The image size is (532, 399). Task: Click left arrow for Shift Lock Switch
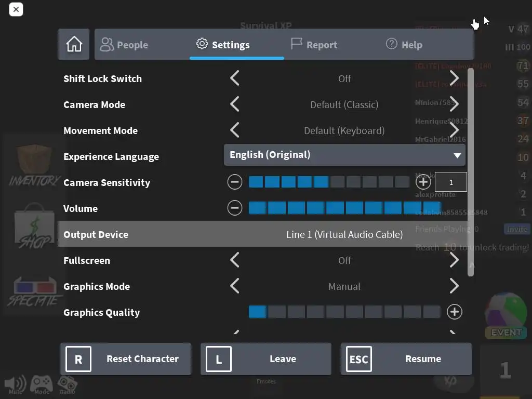(x=235, y=78)
